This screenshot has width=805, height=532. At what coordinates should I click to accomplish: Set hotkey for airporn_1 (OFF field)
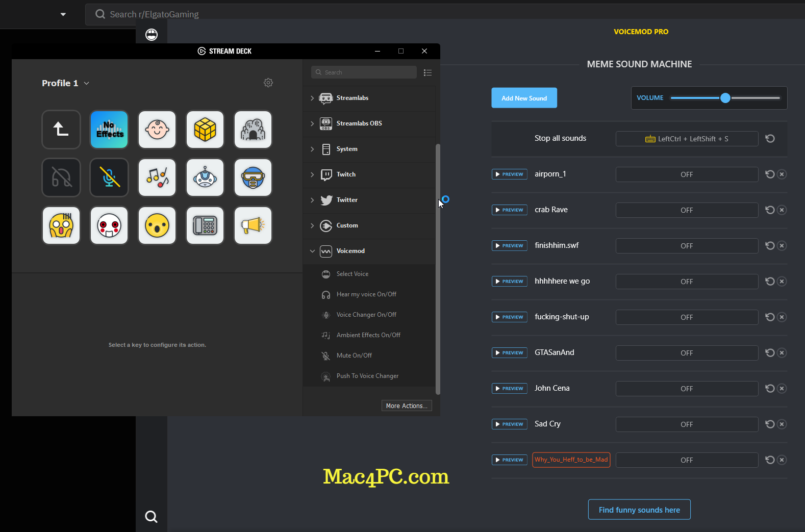[687, 174]
